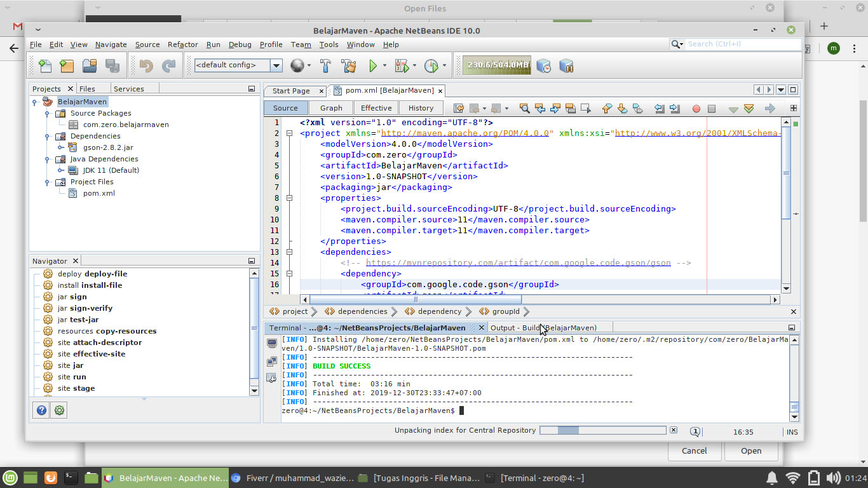Click the Redo arrow icon
The image size is (868, 488).
(x=169, y=65)
